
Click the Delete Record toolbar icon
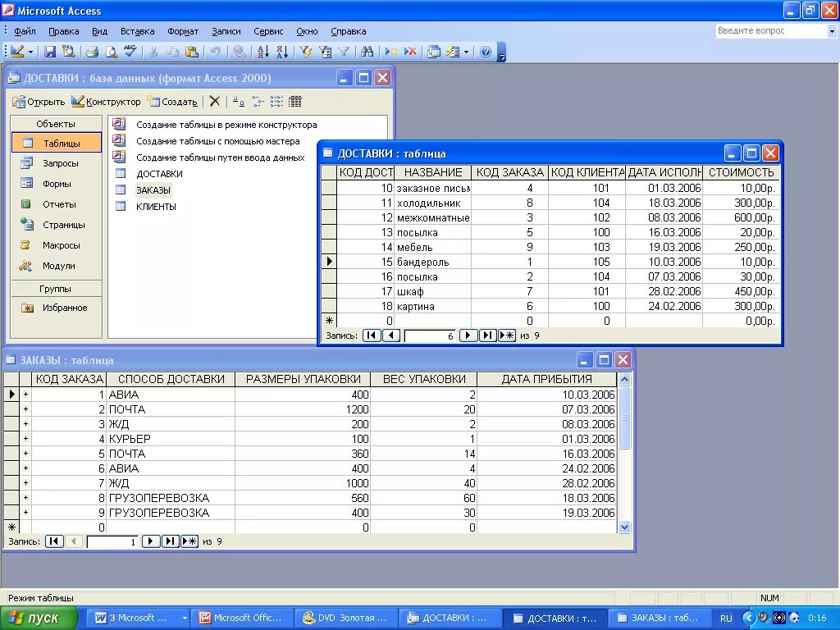[x=410, y=52]
